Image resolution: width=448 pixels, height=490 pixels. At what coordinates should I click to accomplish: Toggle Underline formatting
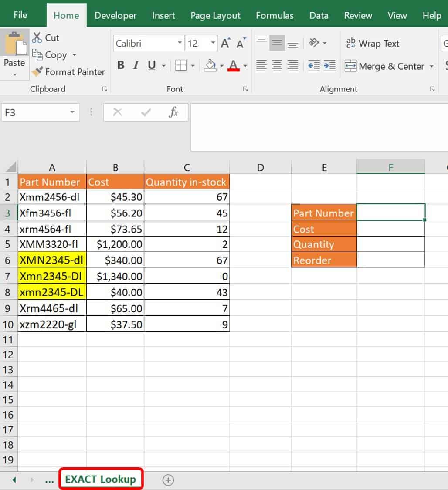[x=152, y=65]
